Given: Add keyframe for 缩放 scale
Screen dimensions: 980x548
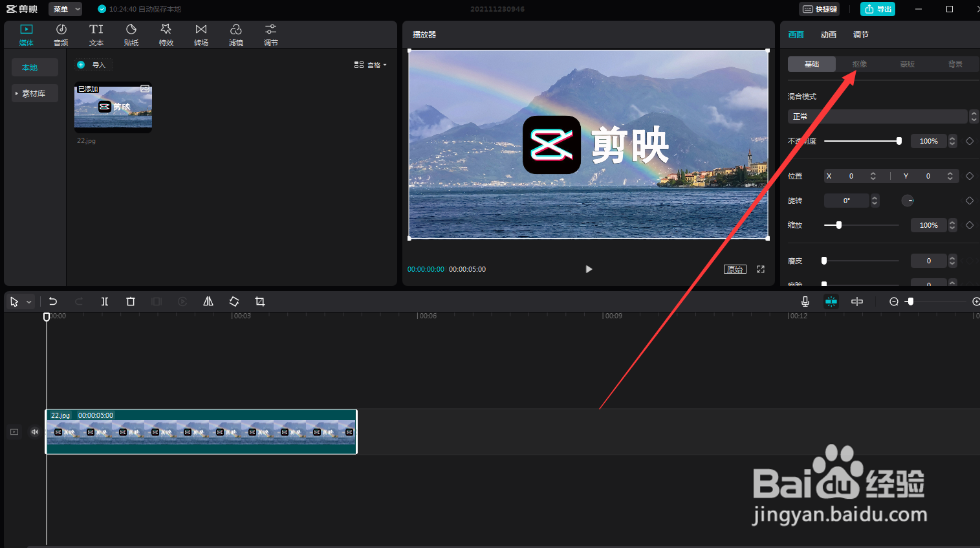Looking at the screenshot, I should click(970, 225).
